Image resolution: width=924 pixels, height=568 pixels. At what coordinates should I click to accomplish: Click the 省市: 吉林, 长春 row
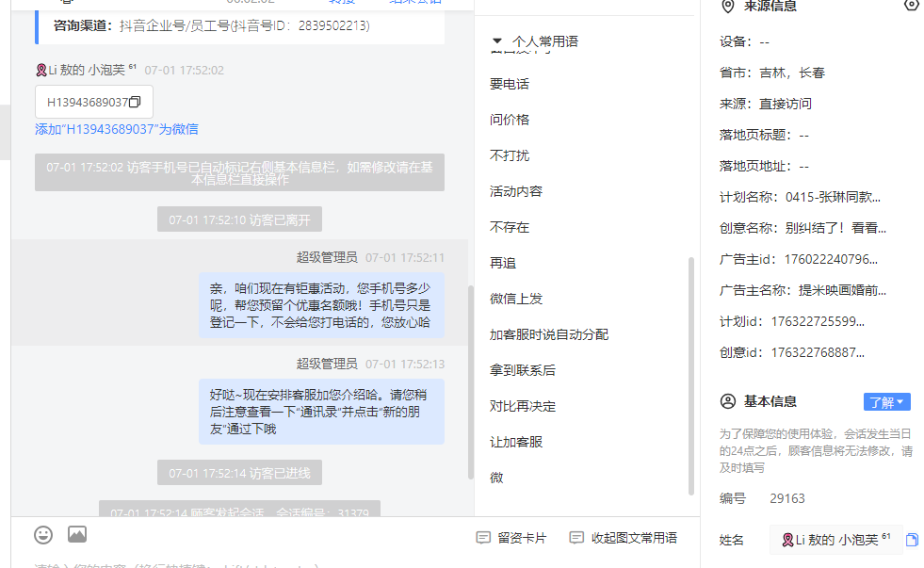[772, 73]
